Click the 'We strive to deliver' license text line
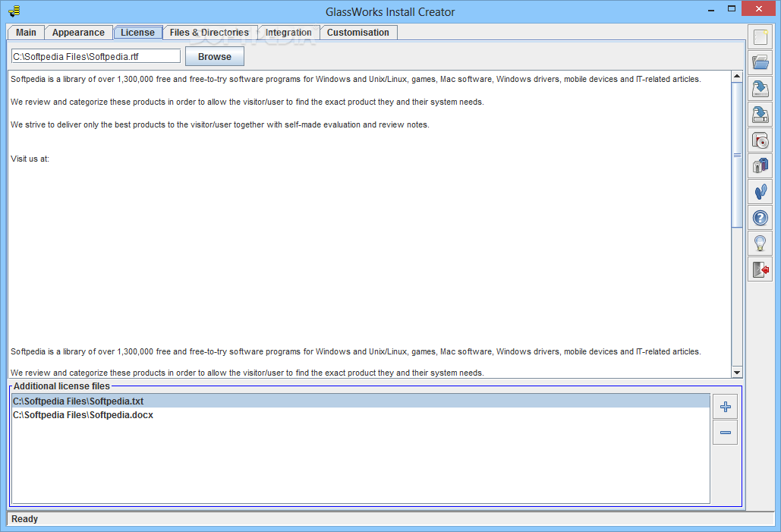This screenshot has height=532, width=781. [x=219, y=124]
